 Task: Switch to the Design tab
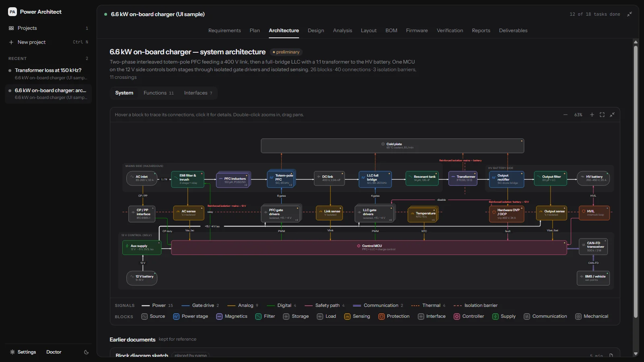click(x=316, y=31)
